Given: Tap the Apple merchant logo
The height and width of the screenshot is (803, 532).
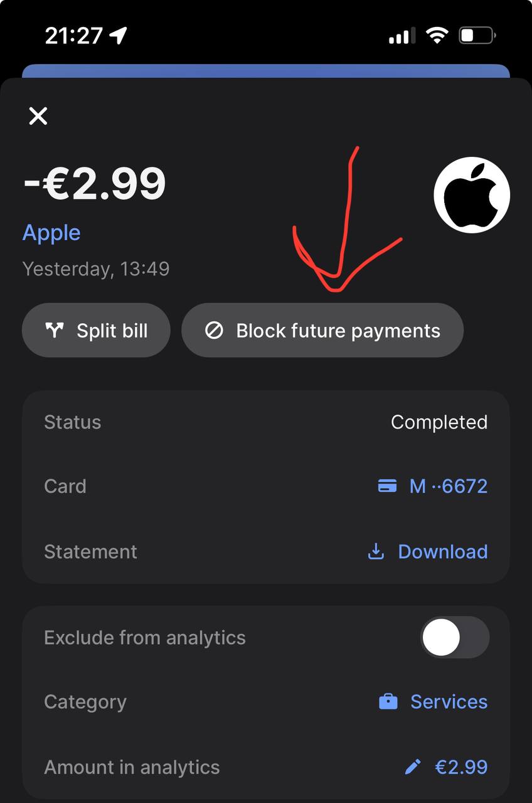Looking at the screenshot, I should point(472,195).
